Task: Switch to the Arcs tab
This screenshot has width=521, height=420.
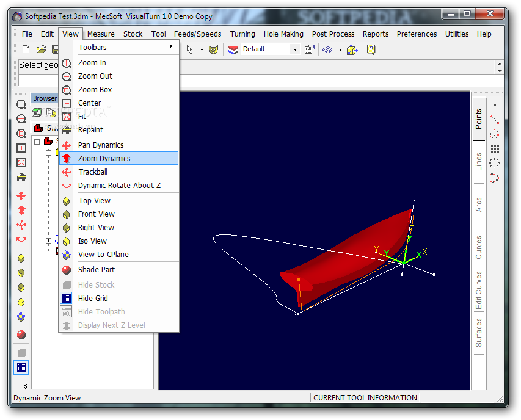Action: pyautogui.click(x=478, y=205)
